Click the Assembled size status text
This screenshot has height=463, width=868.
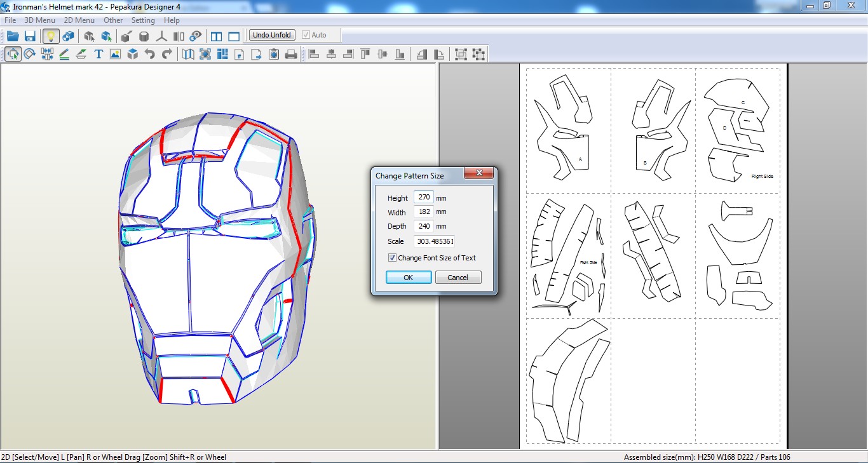[707, 457]
